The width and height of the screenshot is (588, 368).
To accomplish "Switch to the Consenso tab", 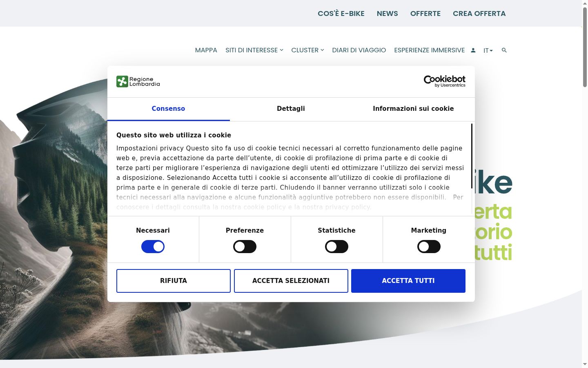I will pyautogui.click(x=168, y=109).
